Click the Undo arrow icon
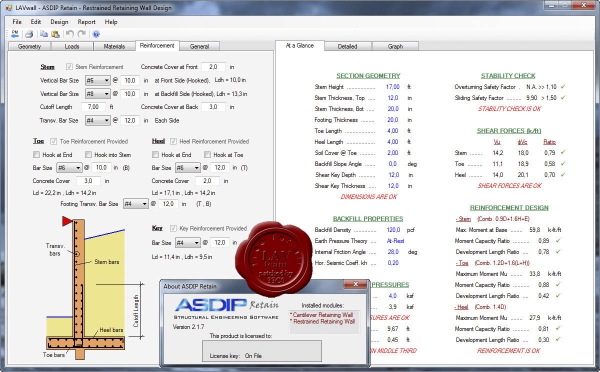This screenshot has height=372, width=600. (x=70, y=34)
